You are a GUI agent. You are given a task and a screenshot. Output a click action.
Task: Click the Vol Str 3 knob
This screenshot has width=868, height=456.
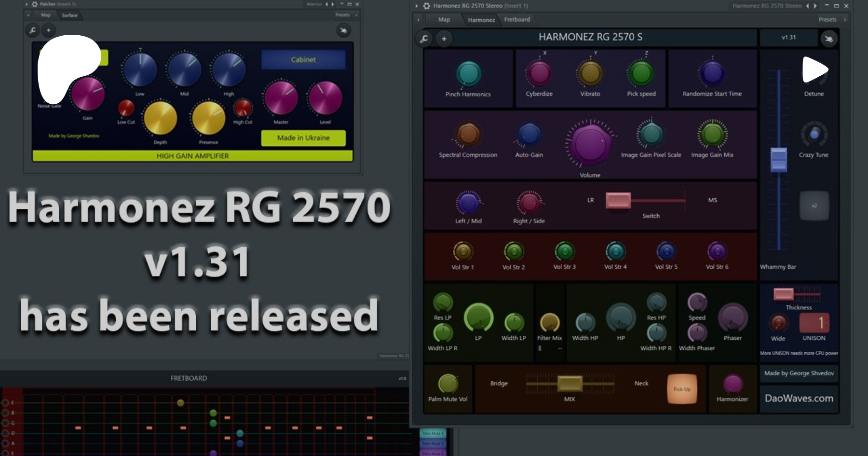(x=564, y=251)
